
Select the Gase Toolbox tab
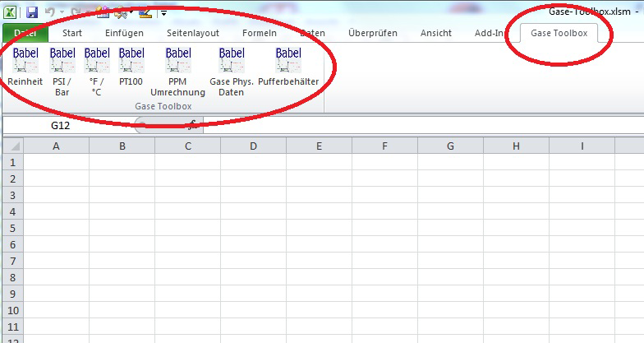(559, 33)
